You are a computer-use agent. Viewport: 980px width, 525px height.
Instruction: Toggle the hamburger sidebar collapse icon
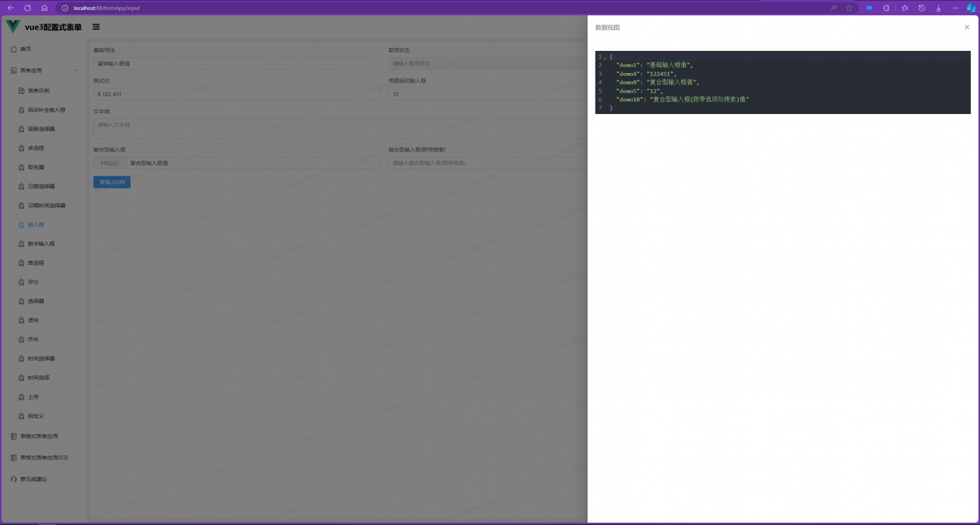click(x=96, y=27)
